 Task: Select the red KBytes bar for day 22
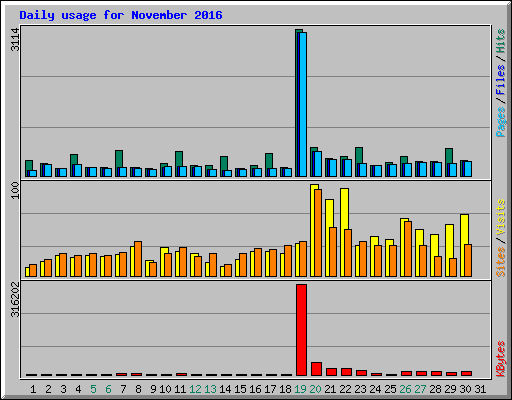click(x=346, y=372)
